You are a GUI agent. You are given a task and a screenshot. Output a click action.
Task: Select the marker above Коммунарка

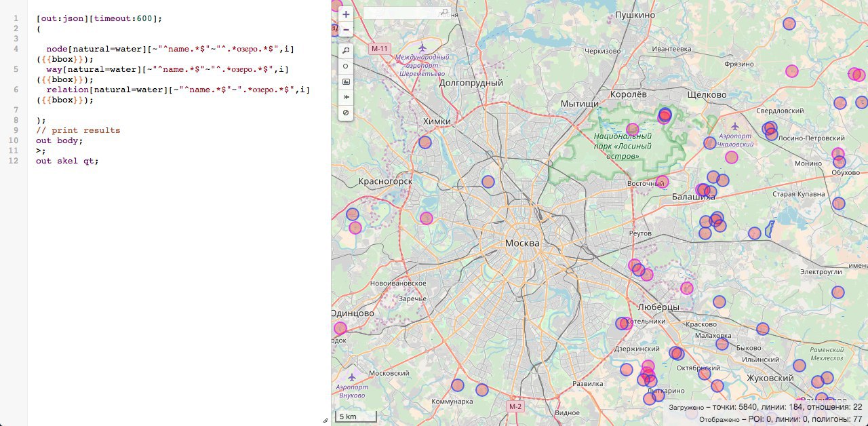(x=457, y=385)
